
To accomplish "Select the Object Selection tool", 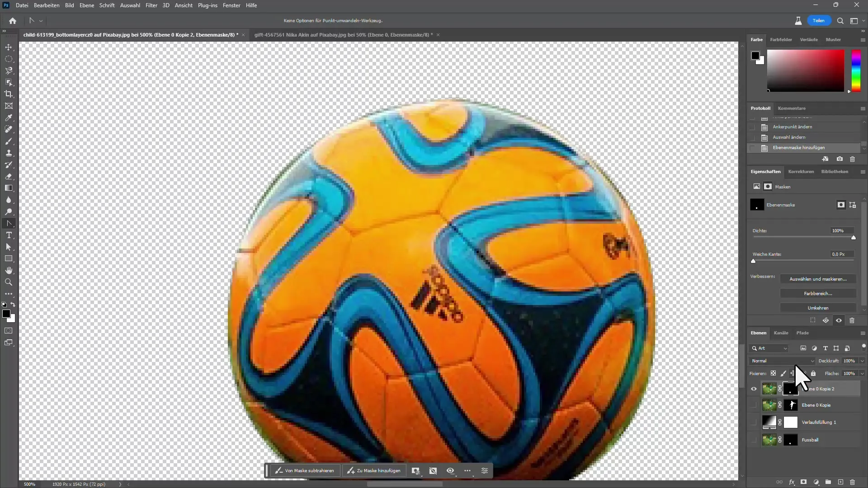I will (9, 83).
